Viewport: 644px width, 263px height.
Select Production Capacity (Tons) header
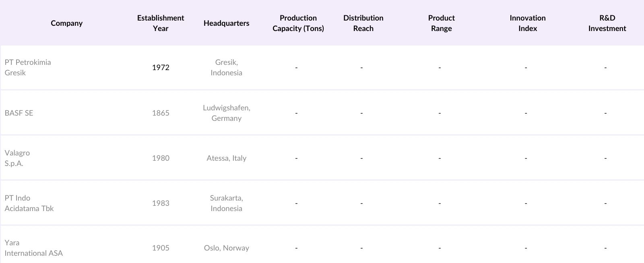pos(298,23)
